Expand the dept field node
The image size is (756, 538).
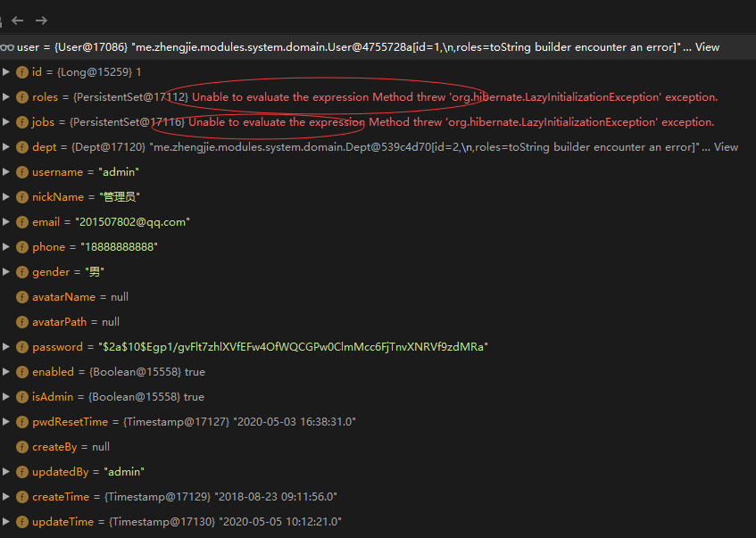pyautogui.click(x=5, y=147)
